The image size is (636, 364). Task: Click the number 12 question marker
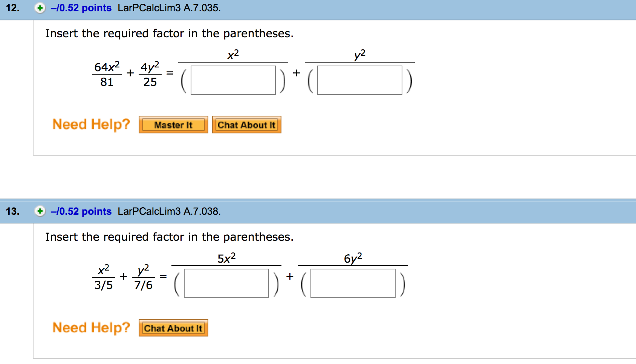tap(13, 8)
